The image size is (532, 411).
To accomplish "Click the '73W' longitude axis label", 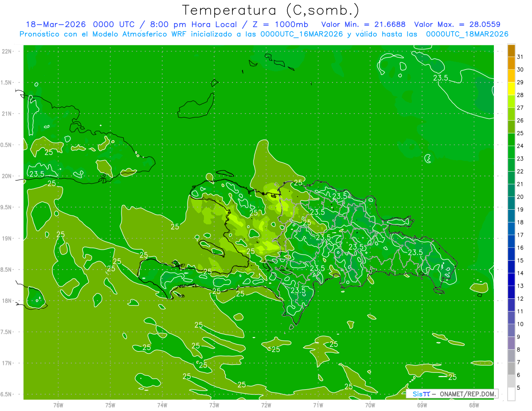I will point(214,405).
